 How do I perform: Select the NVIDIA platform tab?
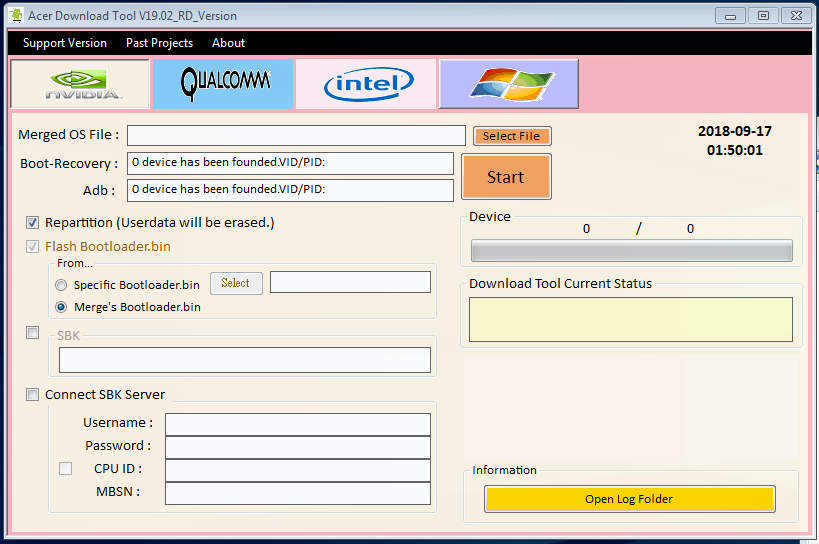tap(80, 84)
